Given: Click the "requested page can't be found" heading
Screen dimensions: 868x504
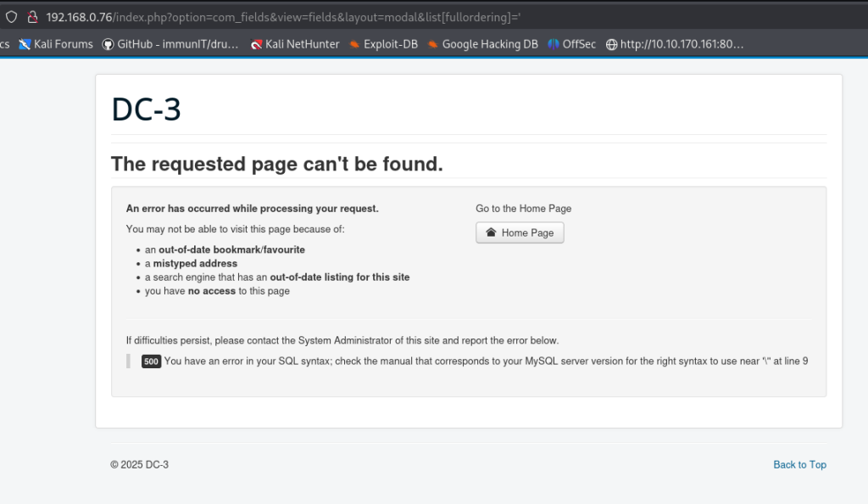Looking at the screenshot, I should tap(276, 164).
